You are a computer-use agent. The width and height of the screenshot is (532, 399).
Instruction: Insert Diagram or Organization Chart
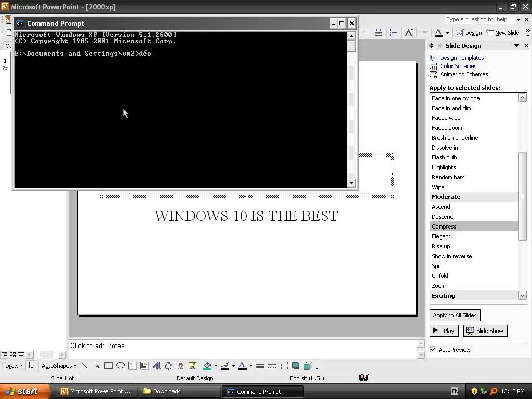pos(168,366)
